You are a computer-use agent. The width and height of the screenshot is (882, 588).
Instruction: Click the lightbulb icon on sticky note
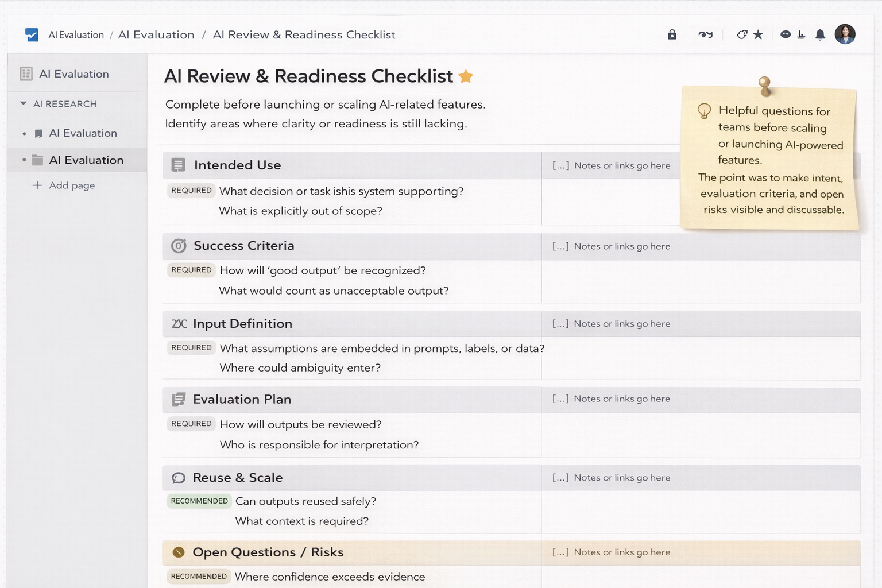pyautogui.click(x=704, y=111)
